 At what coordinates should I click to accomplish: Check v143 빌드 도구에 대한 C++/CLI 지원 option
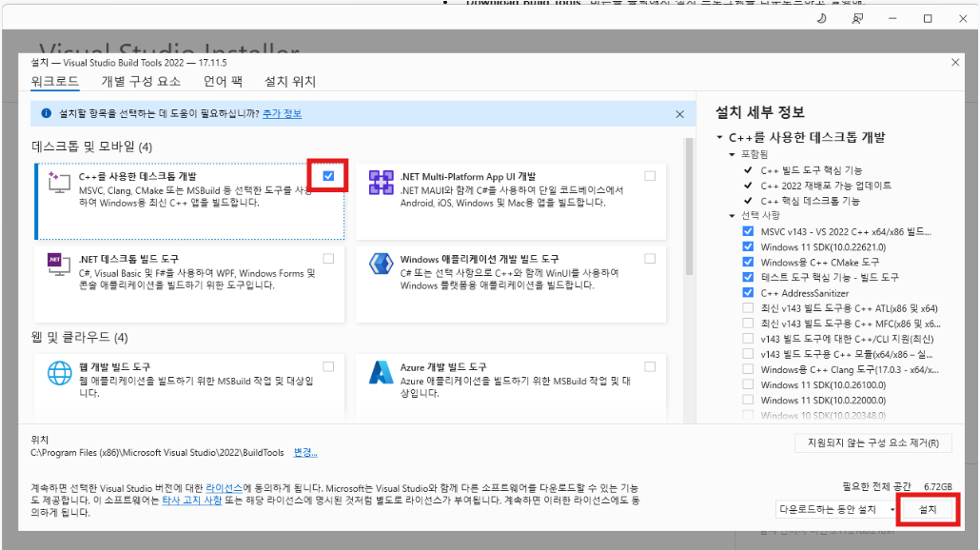pyautogui.click(x=748, y=339)
